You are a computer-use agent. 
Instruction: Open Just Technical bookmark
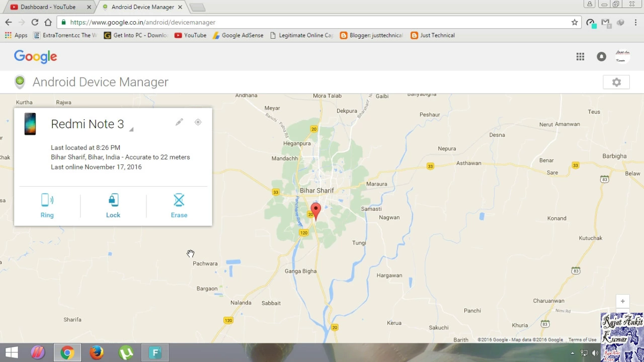(x=433, y=35)
